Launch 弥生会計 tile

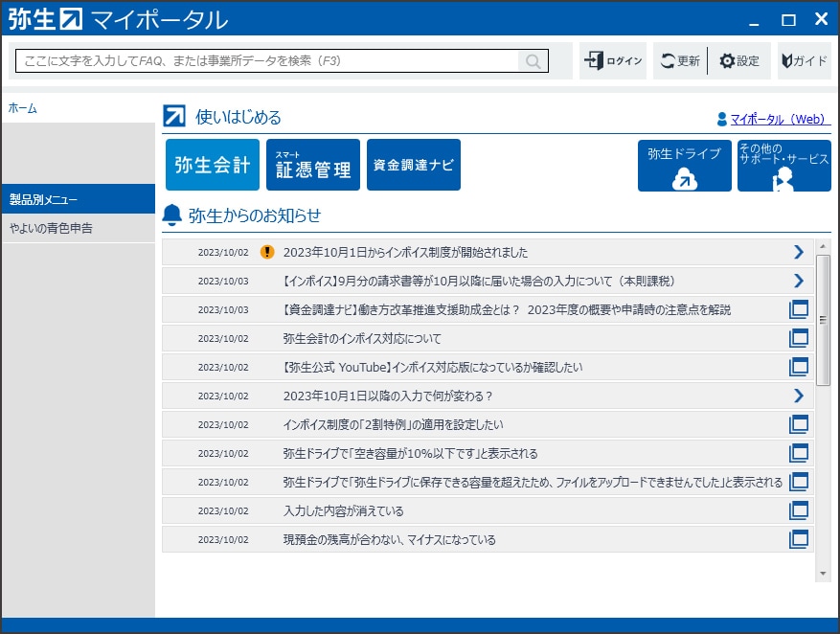pyautogui.click(x=212, y=165)
